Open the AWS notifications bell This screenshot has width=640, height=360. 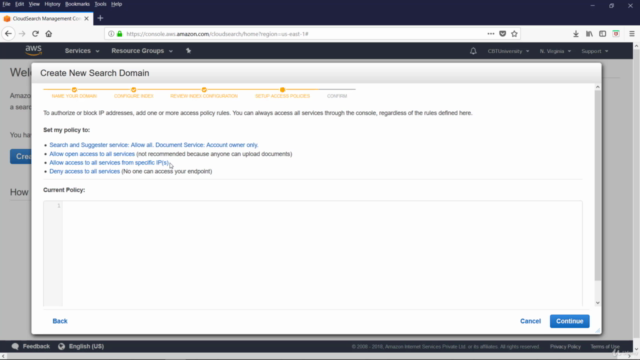[x=473, y=51]
